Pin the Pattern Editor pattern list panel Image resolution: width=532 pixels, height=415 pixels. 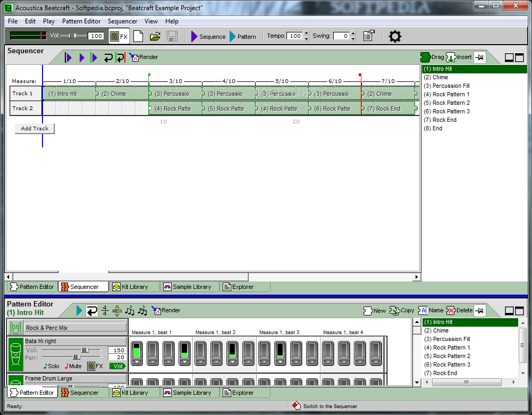pos(480,310)
